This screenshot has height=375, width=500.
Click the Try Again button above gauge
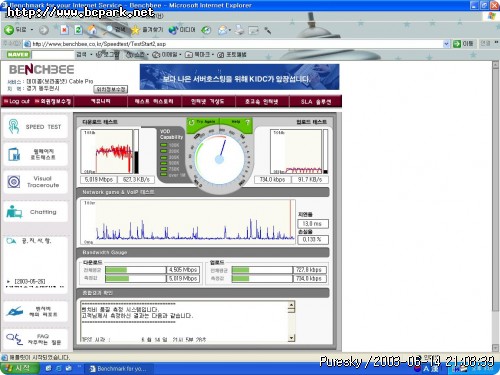pyautogui.click(x=203, y=122)
